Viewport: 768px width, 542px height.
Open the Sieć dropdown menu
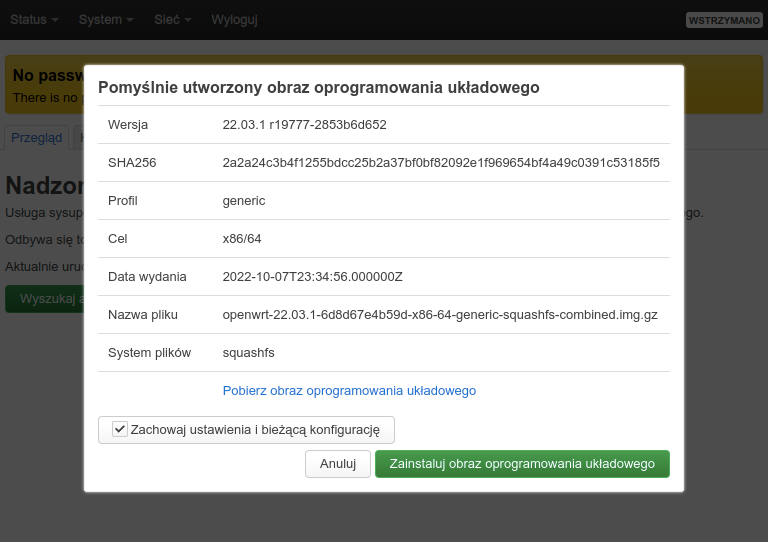(x=172, y=20)
